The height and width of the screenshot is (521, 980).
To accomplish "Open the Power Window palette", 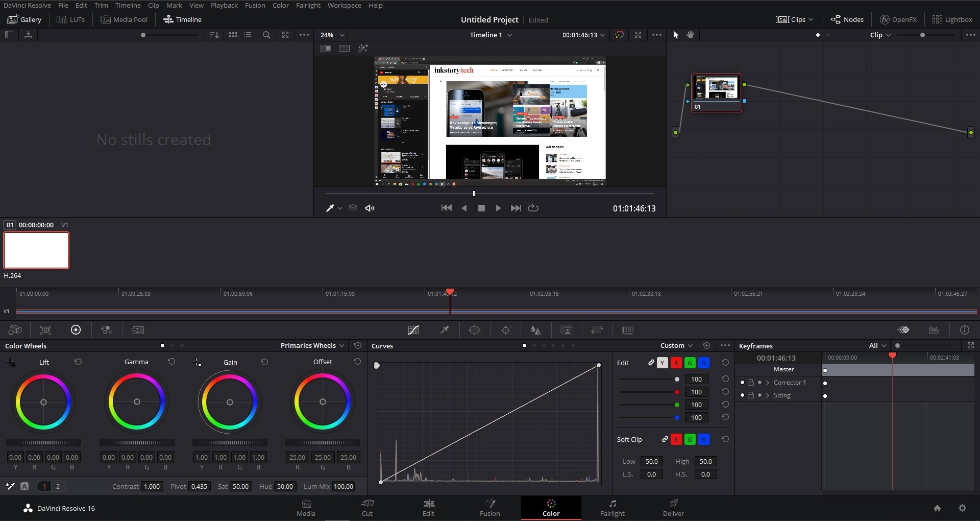I will pos(475,330).
